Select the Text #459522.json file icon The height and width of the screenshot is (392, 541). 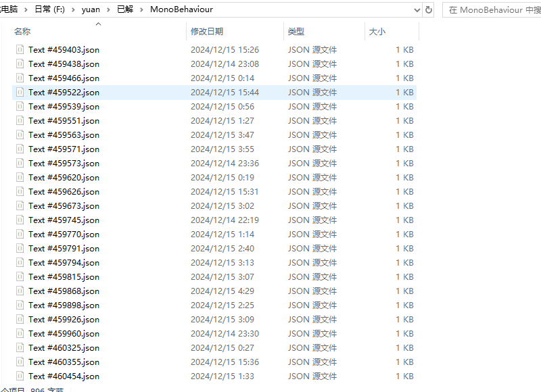point(20,93)
